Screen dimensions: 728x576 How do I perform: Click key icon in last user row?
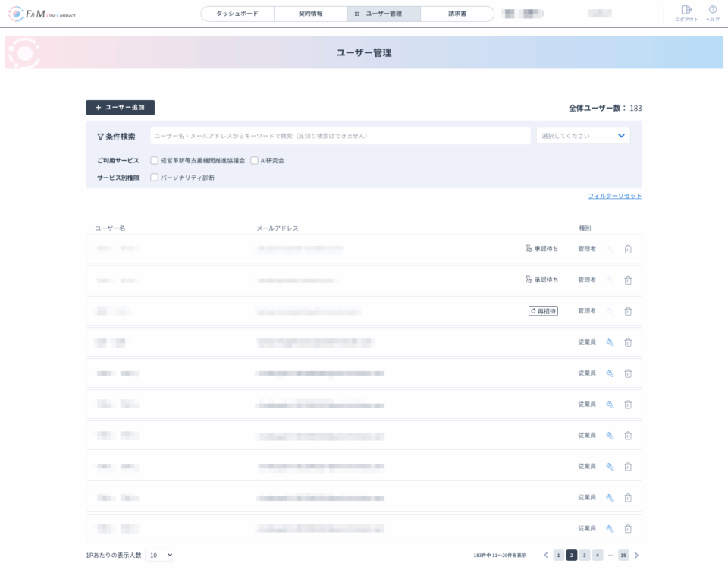610,529
